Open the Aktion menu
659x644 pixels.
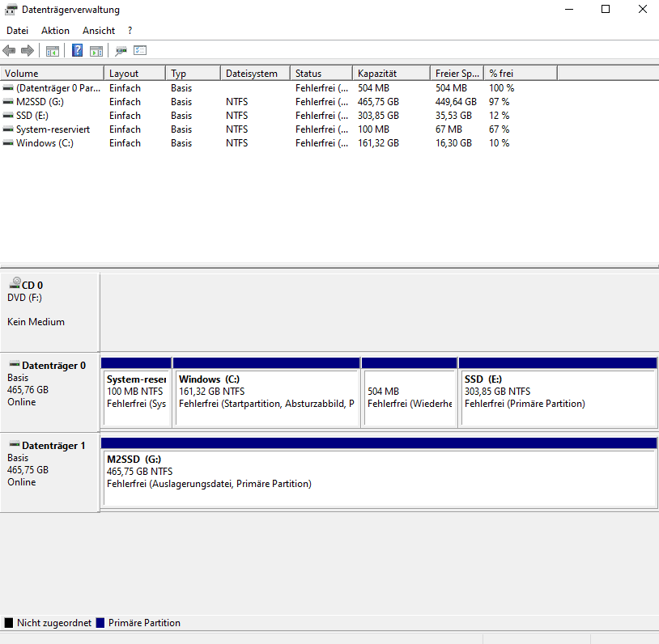click(x=55, y=31)
